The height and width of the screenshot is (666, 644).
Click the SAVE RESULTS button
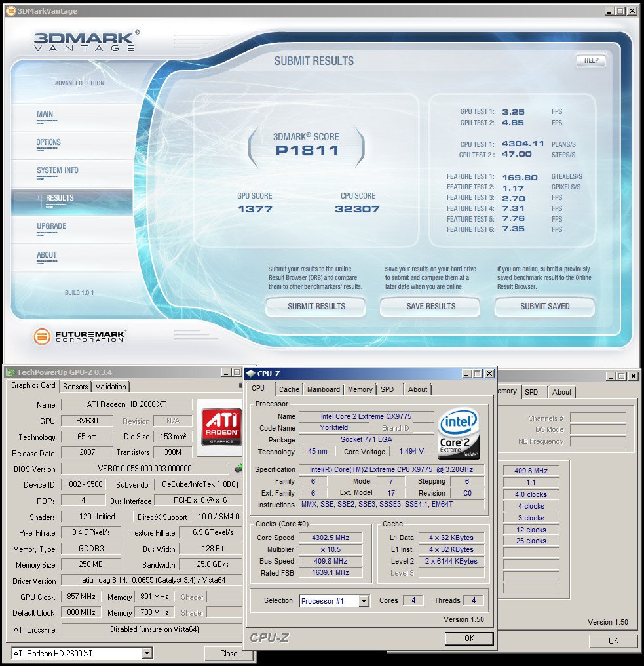pyautogui.click(x=430, y=306)
